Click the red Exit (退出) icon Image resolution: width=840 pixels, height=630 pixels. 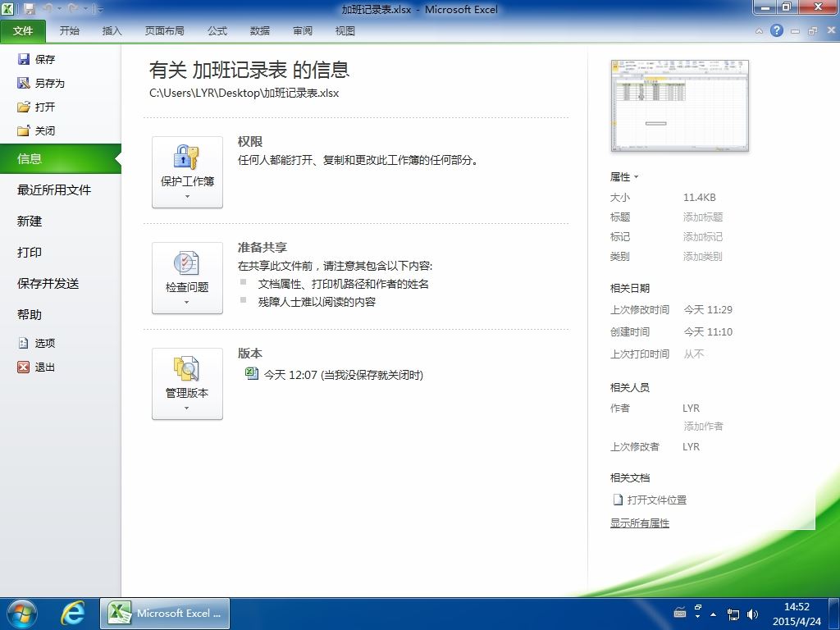[x=23, y=367]
